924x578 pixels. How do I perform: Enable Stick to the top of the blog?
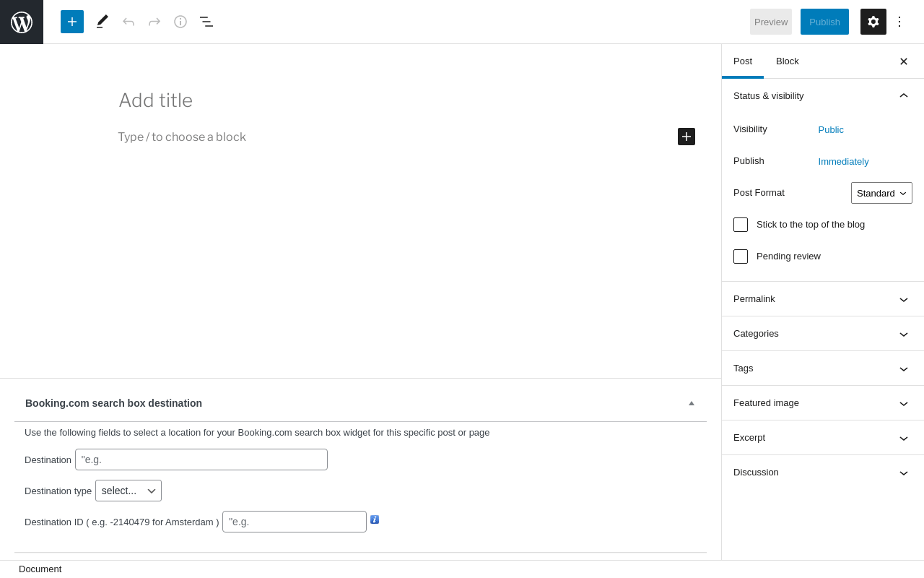click(x=741, y=225)
